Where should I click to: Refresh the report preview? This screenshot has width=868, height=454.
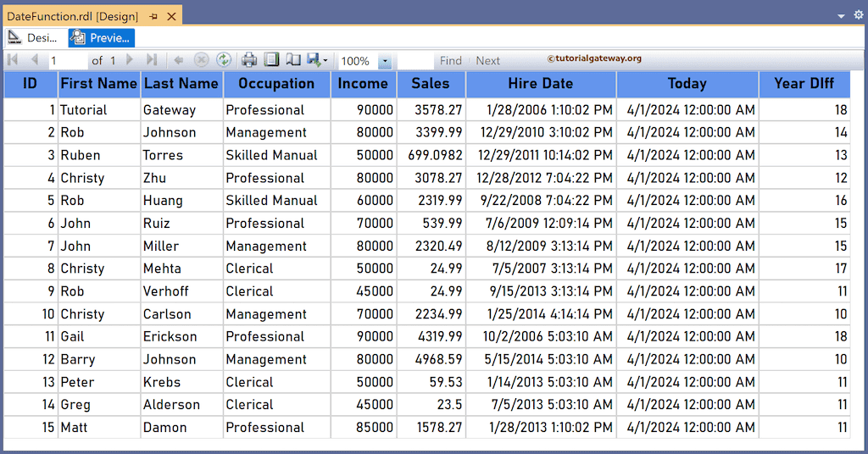point(224,60)
